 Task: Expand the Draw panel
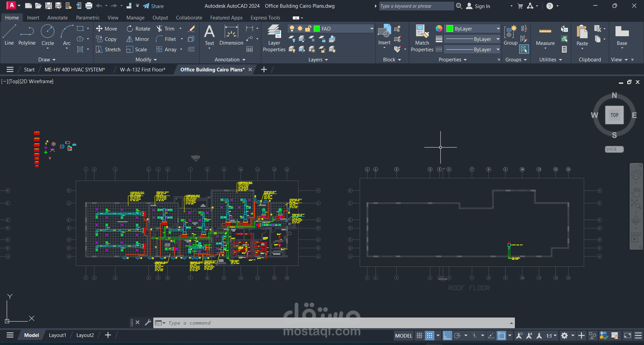[47, 60]
